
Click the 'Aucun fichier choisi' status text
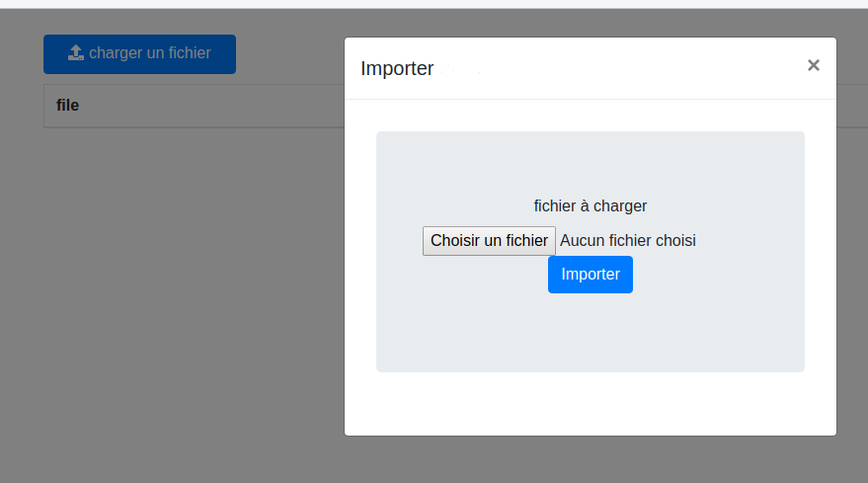628,241
